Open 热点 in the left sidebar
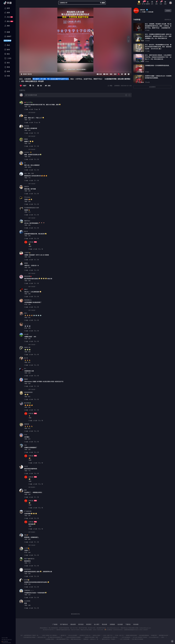 7,45
